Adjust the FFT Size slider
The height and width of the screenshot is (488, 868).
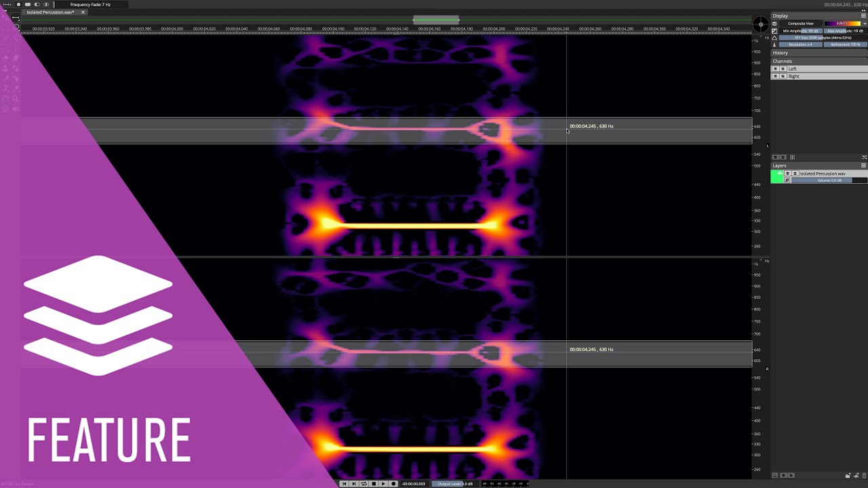tap(823, 38)
